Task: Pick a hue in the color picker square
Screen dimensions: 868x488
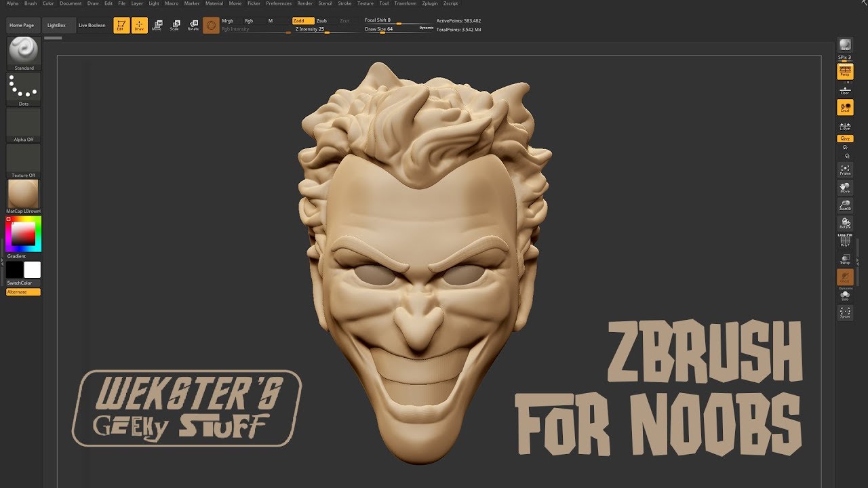Action: point(24,234)
